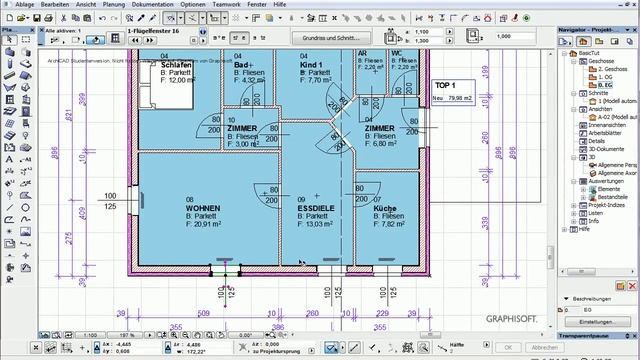This screenshot has width=640, height=360.
Task: Collapse the Schnitte node in Navigator
Action: pyautogui.click(x=573, y=93)
